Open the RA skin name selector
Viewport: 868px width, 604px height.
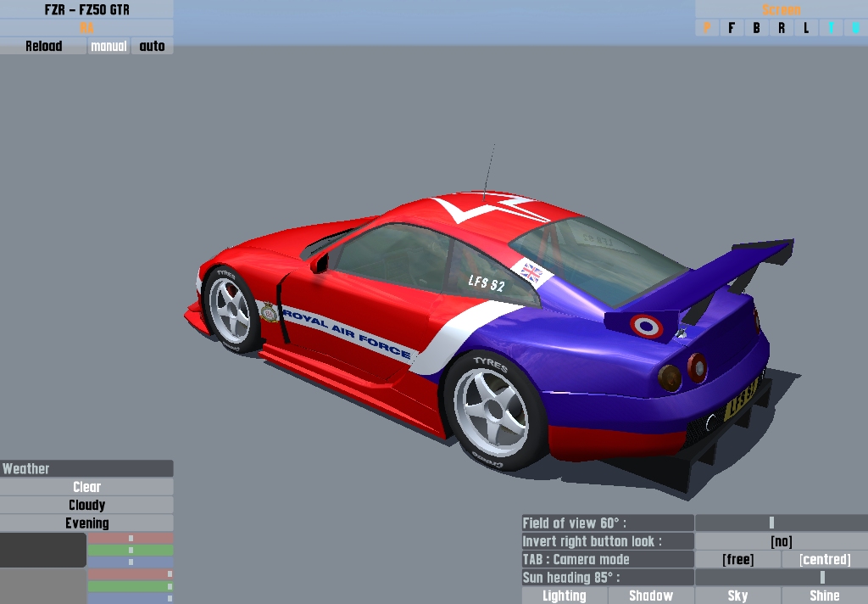[86, 28]
